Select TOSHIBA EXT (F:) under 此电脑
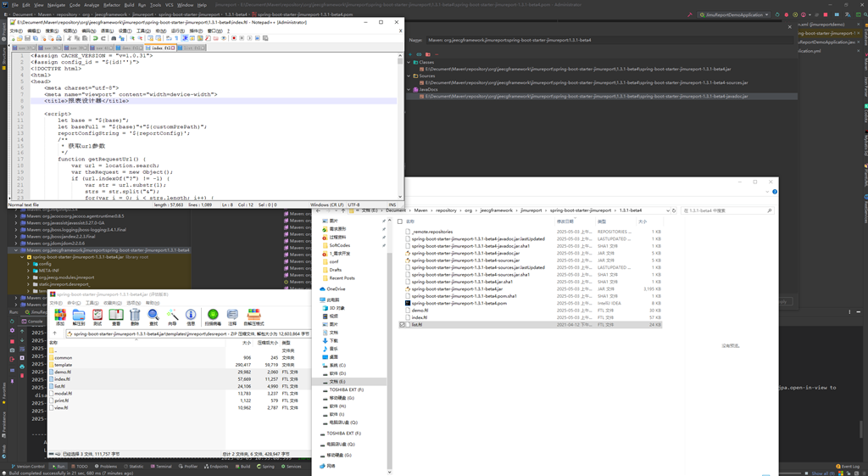 (x=346, y=389)
